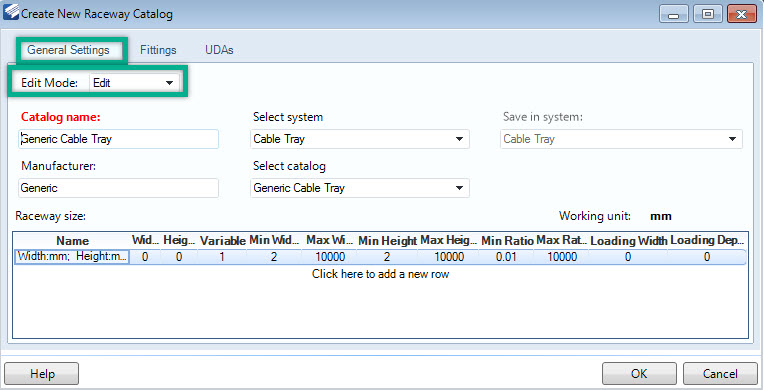The image size is (764, 390).
Task: Confirm with the OK button
Action: pos(639,374)
